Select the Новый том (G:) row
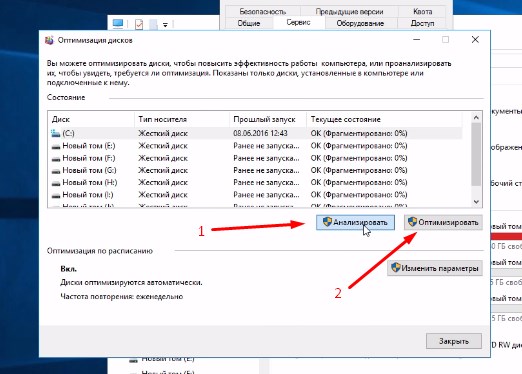This screenshot has width=522, height=374. (x=255, y=170)
